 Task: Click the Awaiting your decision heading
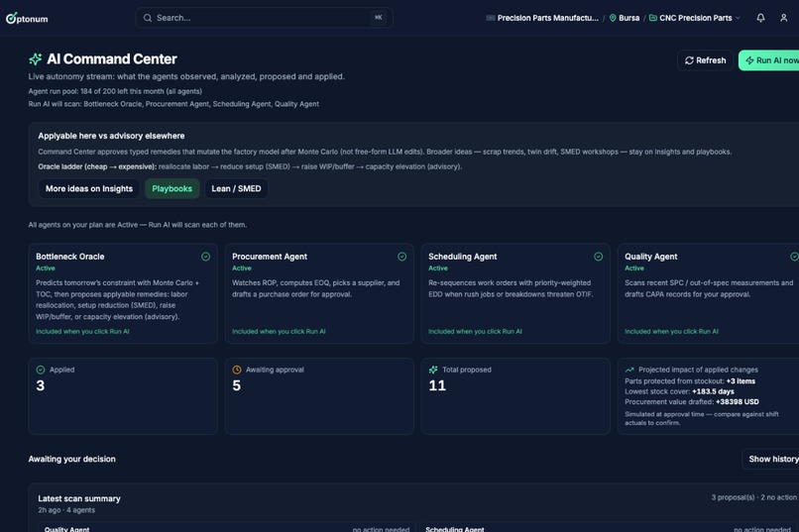(x=71, y=460)
